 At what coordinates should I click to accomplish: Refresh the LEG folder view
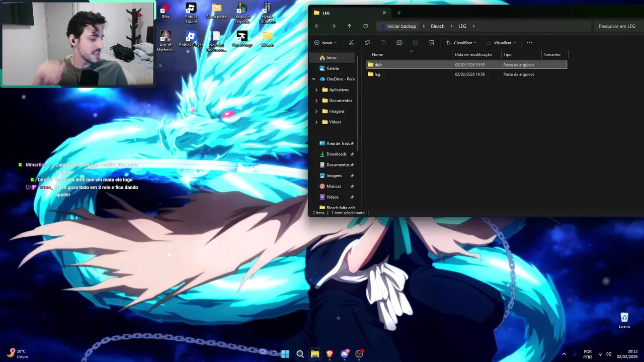(x=365, y=26)
